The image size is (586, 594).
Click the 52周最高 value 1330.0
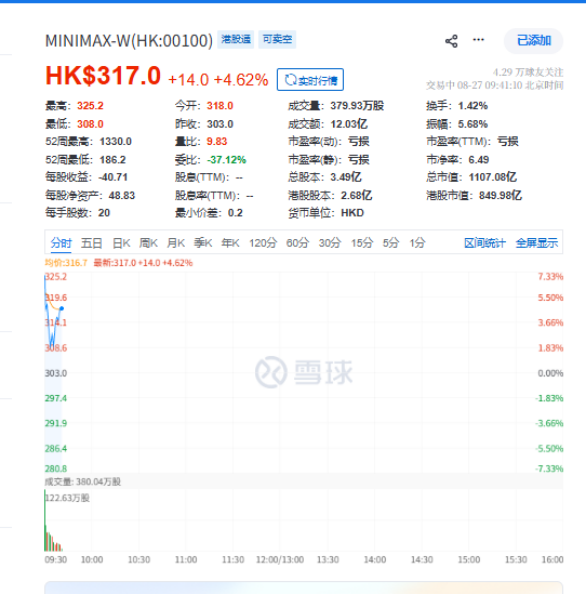tap(116, 142)
